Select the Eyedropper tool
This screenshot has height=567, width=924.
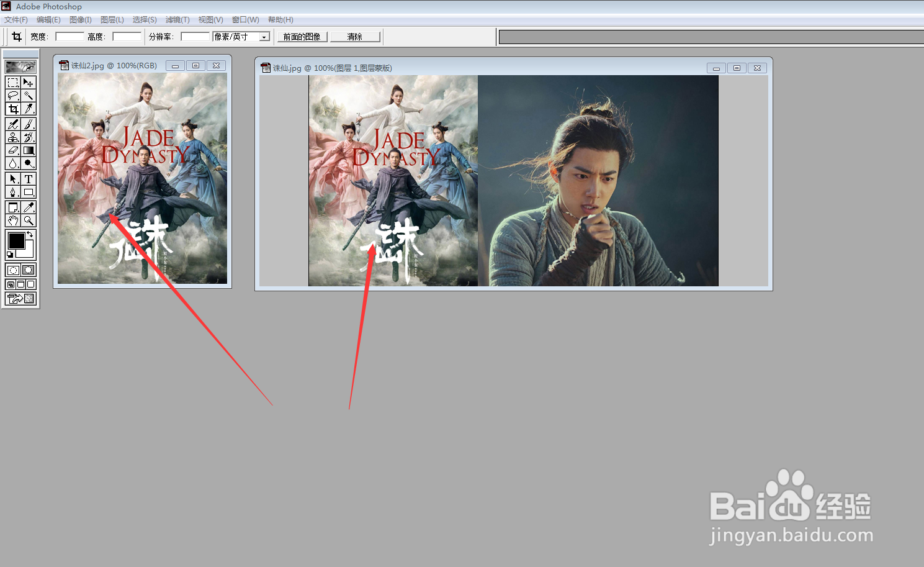click(x=29, y=207)
